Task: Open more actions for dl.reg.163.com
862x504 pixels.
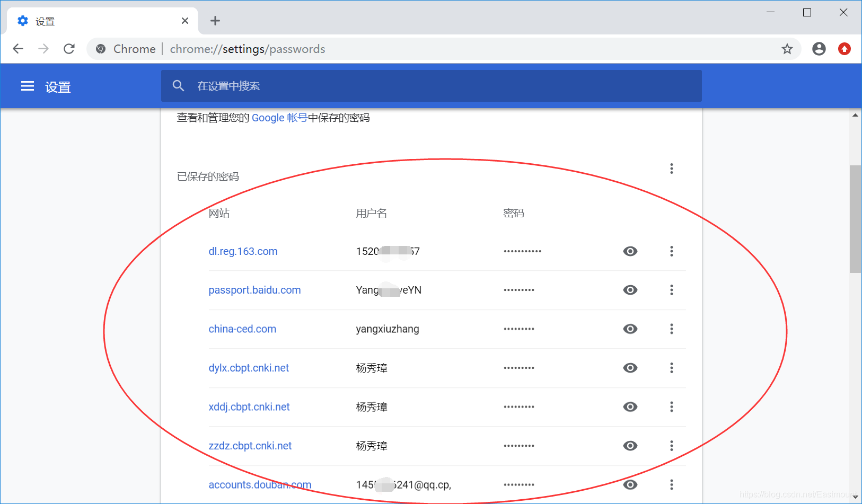Action: [x=672, y=251]
